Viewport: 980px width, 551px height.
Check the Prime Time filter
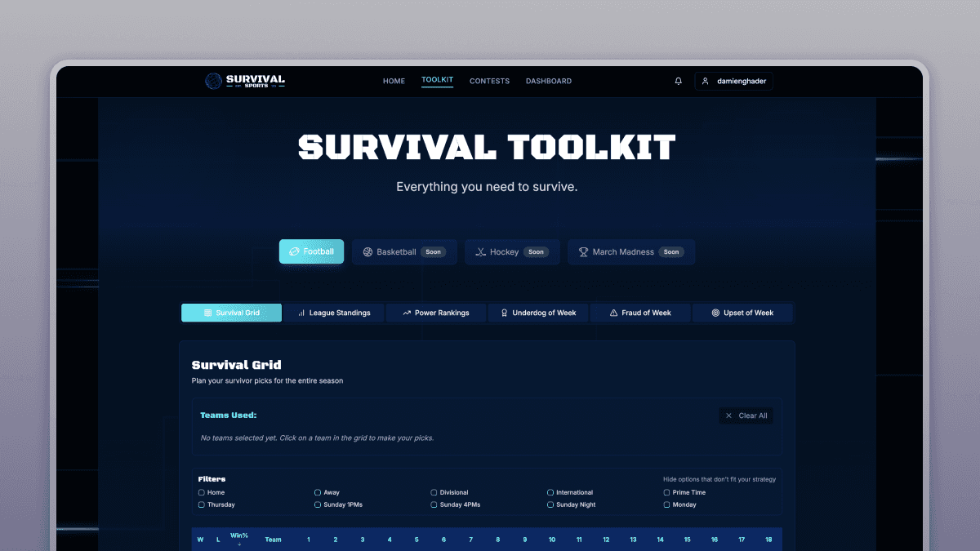(666, 492)
